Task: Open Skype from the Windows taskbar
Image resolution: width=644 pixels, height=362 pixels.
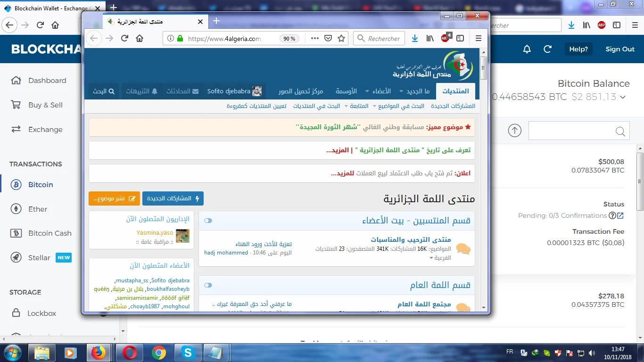Action: 188,353
